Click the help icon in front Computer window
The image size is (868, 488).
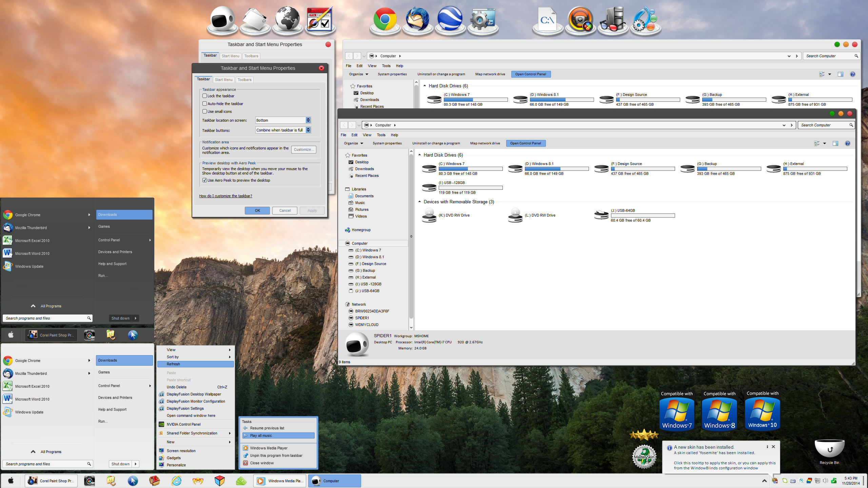tap(847, 143)
